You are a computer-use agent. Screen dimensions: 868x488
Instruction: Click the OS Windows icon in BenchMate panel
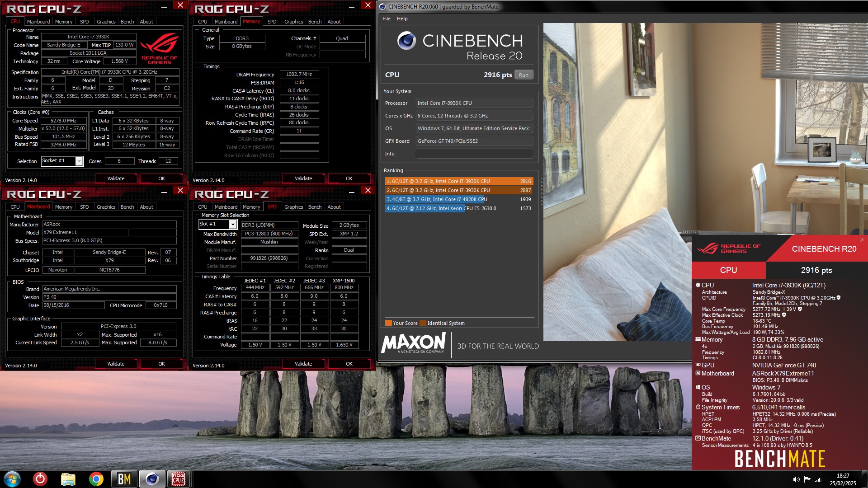click(x=698, y=387)
